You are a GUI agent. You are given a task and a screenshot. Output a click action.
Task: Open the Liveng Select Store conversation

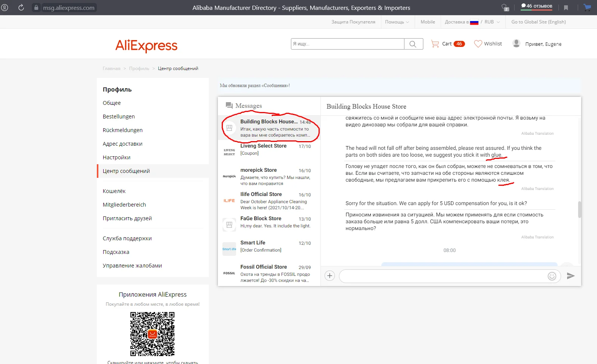(269, 152)
